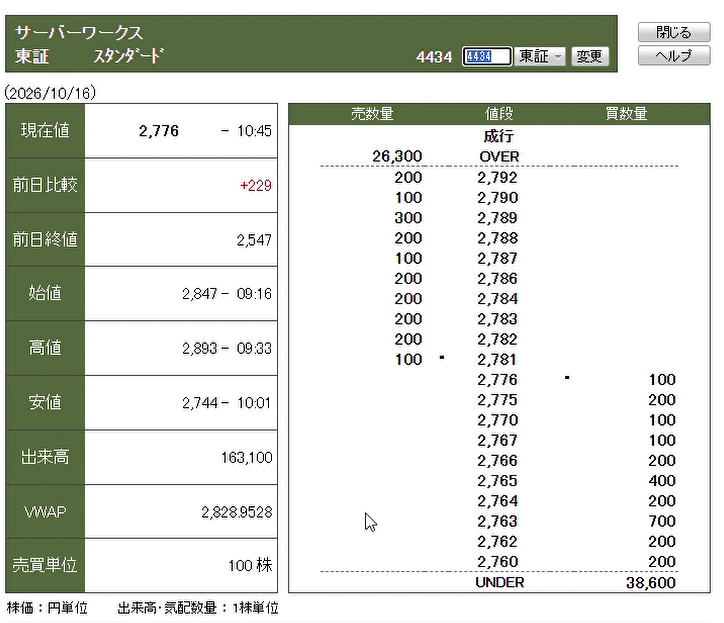
Task: Select the 2,782 ask price
Action: click(497, 339)
